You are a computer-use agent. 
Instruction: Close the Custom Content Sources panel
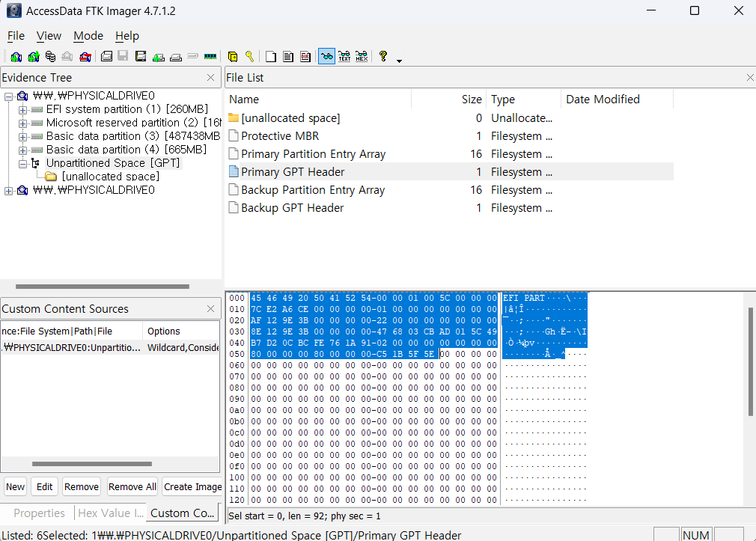click(x=210, y=308)
